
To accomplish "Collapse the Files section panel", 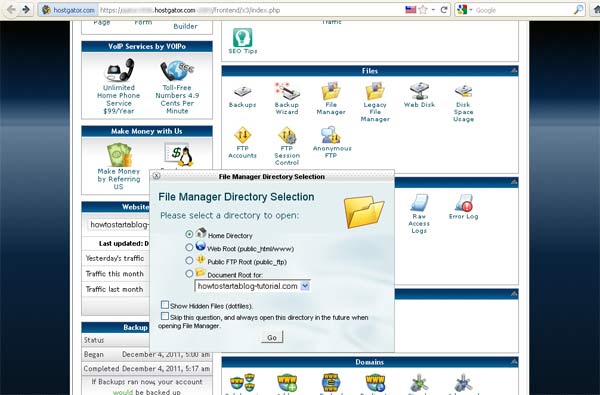I will click(514, 70).
